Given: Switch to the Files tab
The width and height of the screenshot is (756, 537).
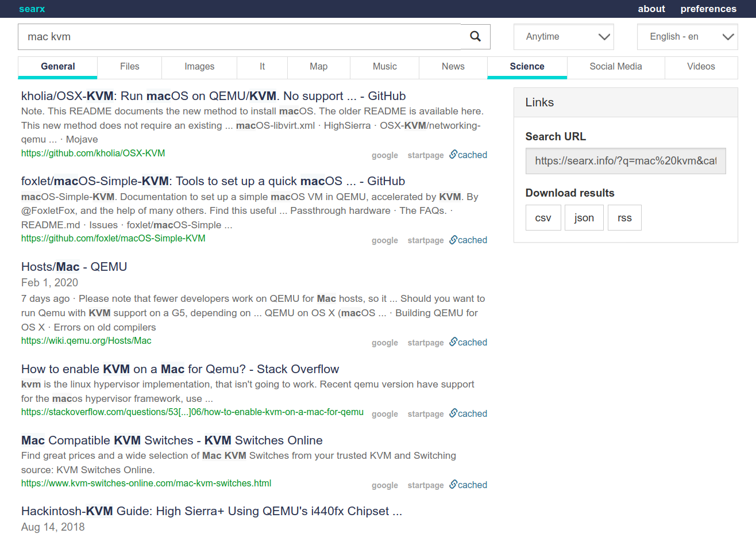Looking at the screenshot, I should click(x=130, y=67).
